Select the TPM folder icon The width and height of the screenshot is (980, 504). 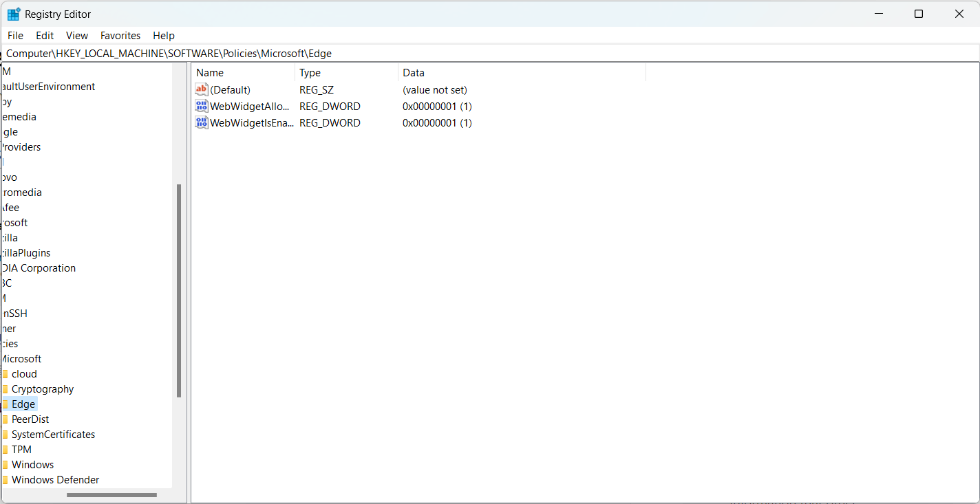(x=4, y=450)
